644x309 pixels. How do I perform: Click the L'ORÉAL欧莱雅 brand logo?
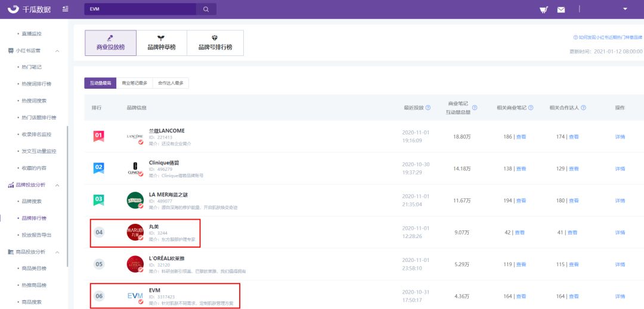(x=135, y=264)
